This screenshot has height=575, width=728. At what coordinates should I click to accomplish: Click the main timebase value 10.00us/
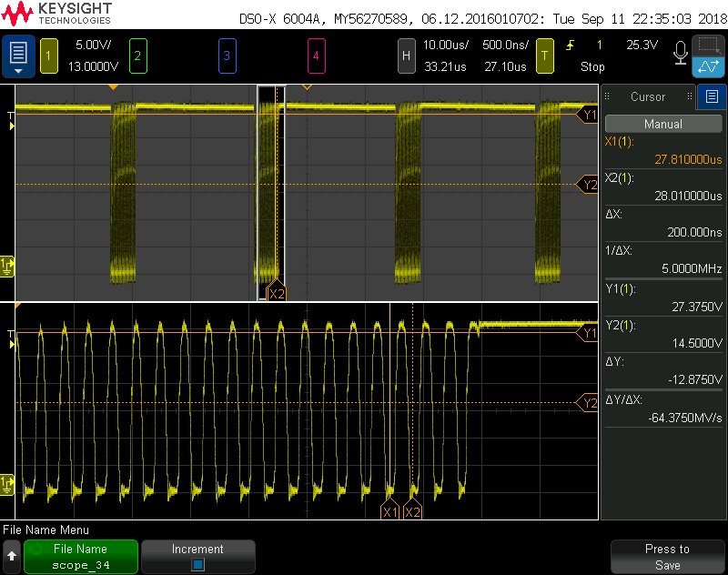(446, 45)
